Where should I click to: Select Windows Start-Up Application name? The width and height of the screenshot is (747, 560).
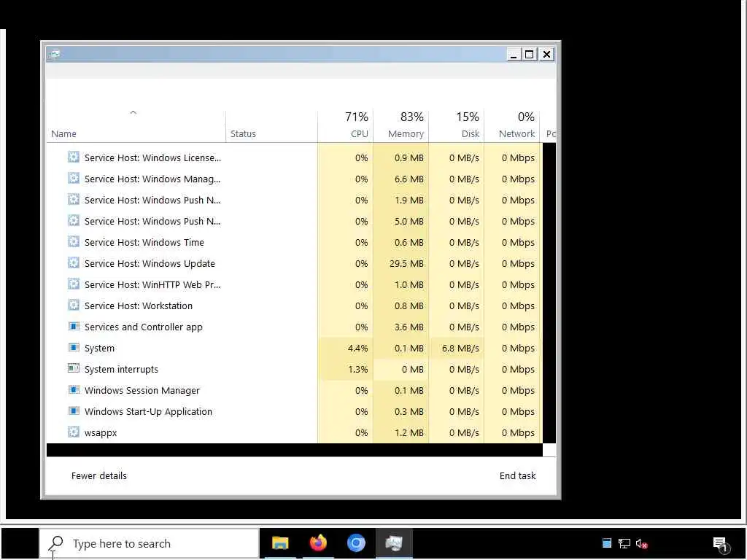click(x=148, y=411)
